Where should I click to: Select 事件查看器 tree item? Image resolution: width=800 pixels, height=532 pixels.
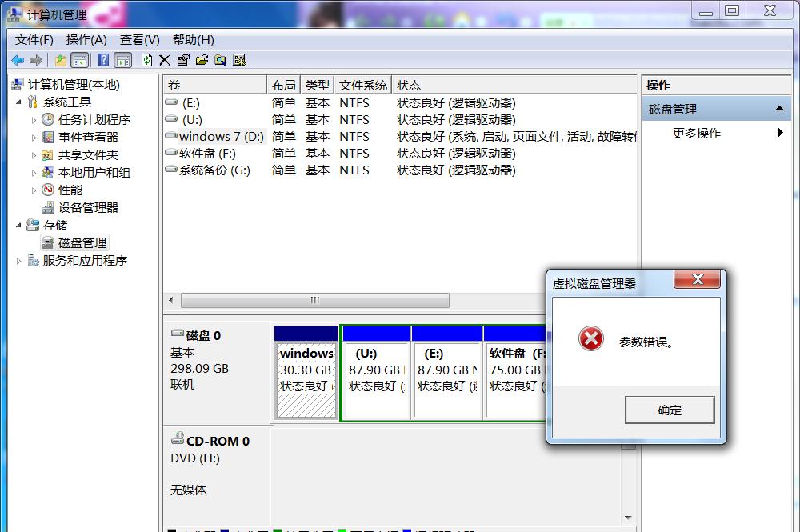point(88,138)
